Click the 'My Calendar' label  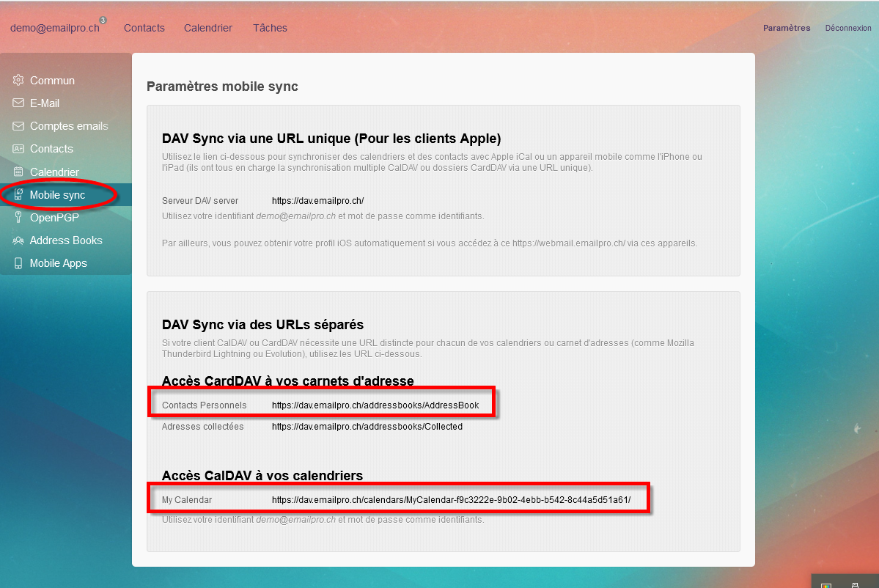187,500
